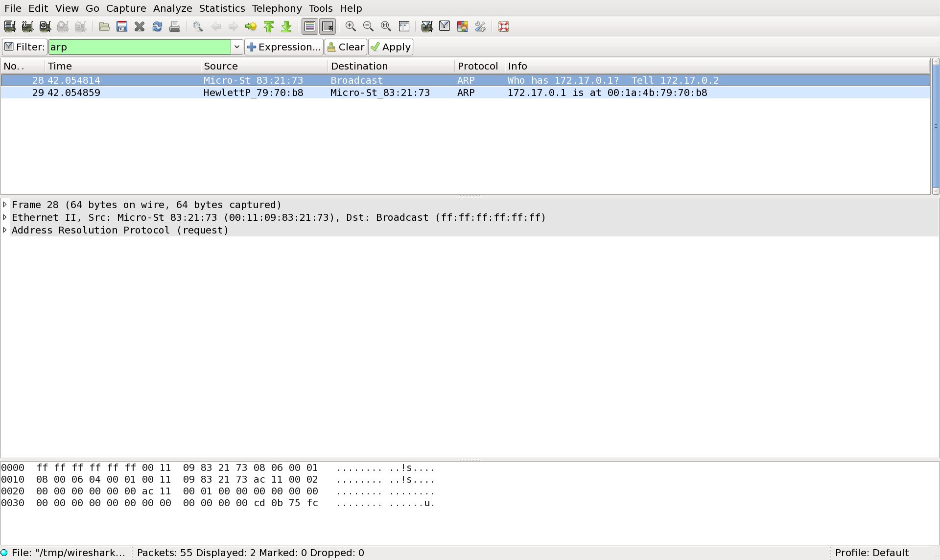940x560 pixels.
Task: Open the Help menu
Action: tap(351, 8)
